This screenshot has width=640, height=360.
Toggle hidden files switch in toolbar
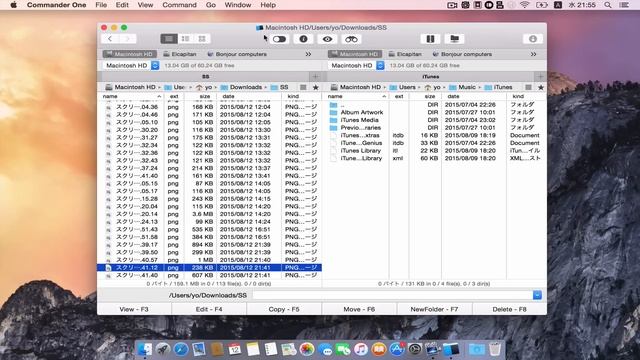click(279, 39)
